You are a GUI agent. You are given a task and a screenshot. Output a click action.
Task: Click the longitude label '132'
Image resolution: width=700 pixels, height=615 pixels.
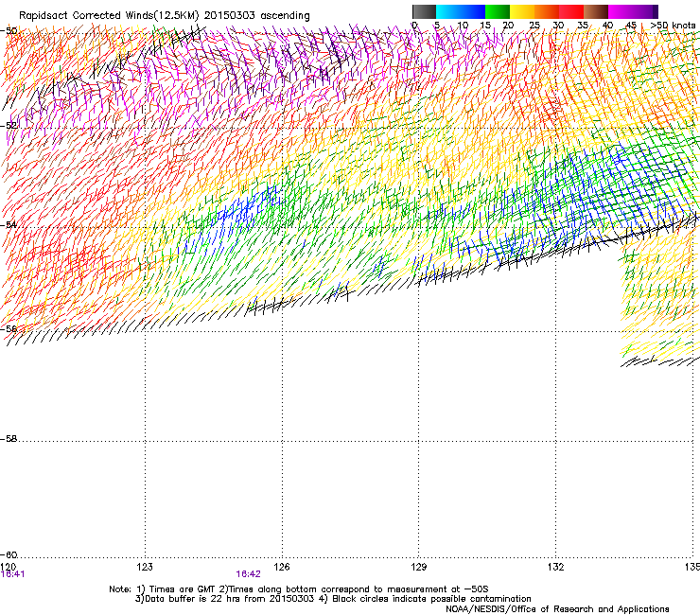click(556, 567)
